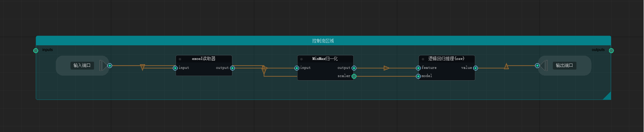The width and height of the screenshot is (644, 132).
Task: Click the model port of 逻辑回归推理
Action: click(418, 76)
